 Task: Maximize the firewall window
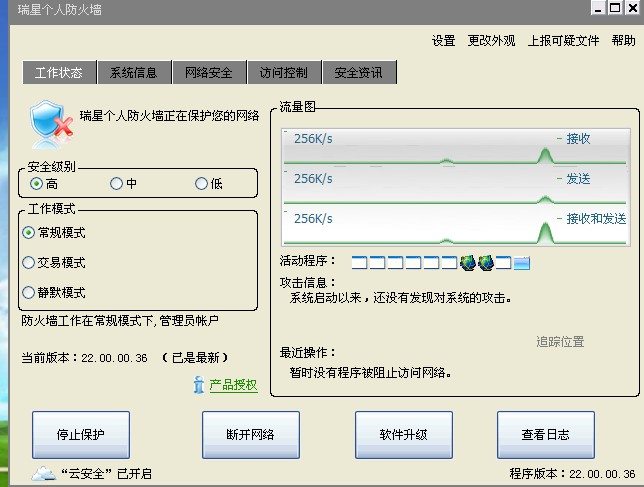pyautogui.click(x=615, y=8)
